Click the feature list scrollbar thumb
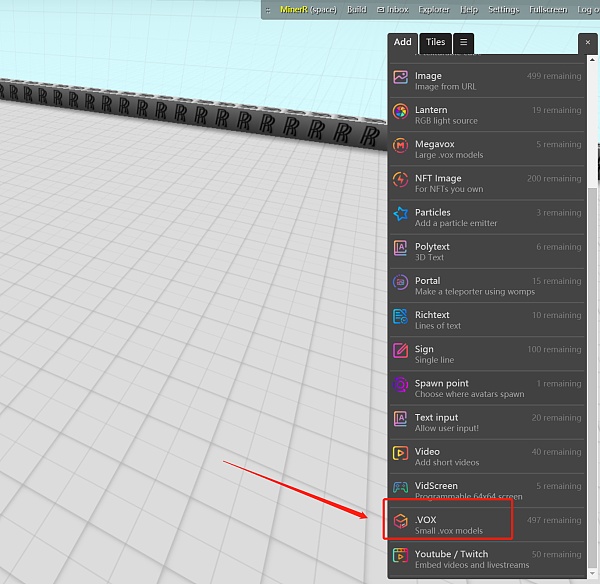Screen dimensions: 600x584 click(592, 377)
